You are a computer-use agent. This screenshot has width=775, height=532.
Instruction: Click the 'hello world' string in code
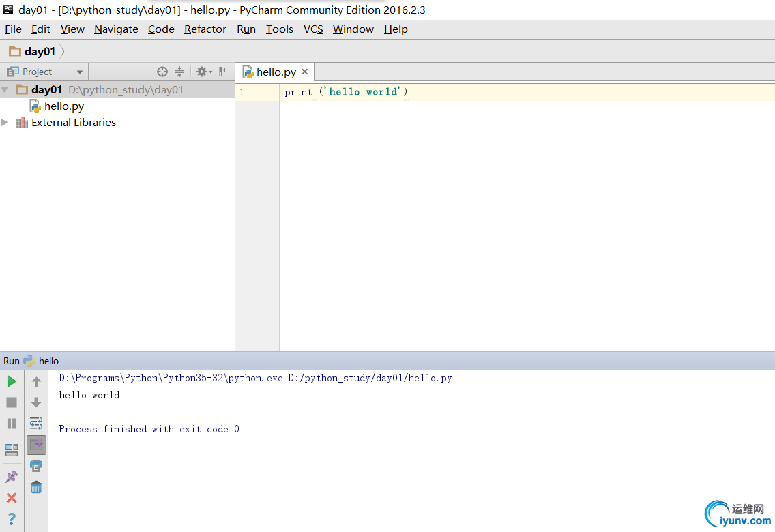363,92
